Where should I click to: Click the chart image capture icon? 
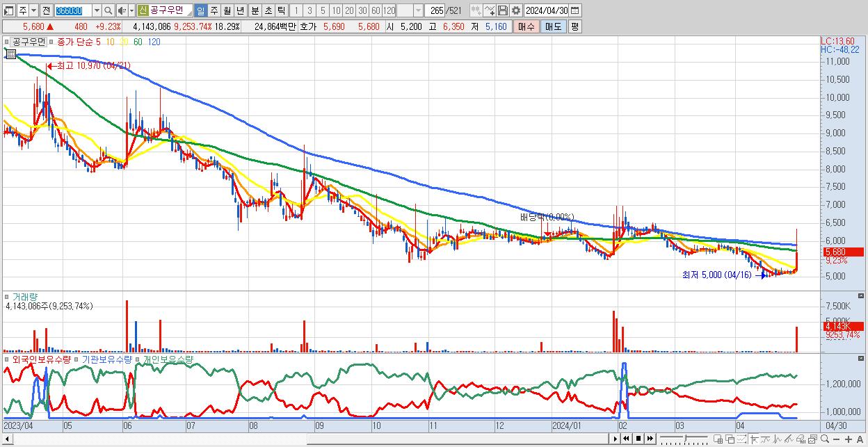[x=812, y=439]
